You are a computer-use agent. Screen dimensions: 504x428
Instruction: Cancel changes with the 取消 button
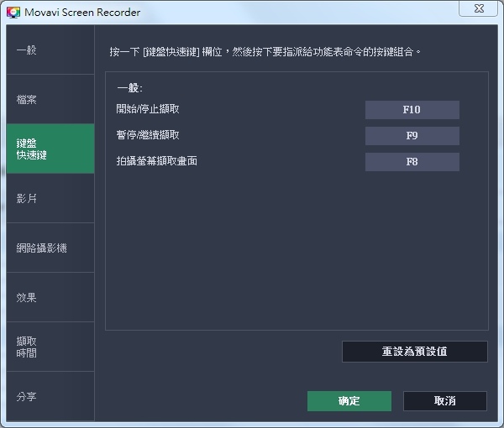(445, 401)
